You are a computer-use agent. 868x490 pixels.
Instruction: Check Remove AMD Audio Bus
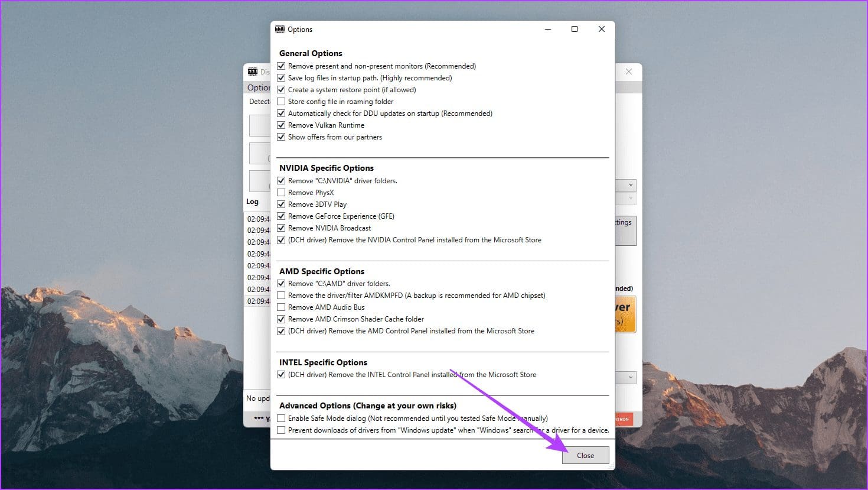[282, 307]
